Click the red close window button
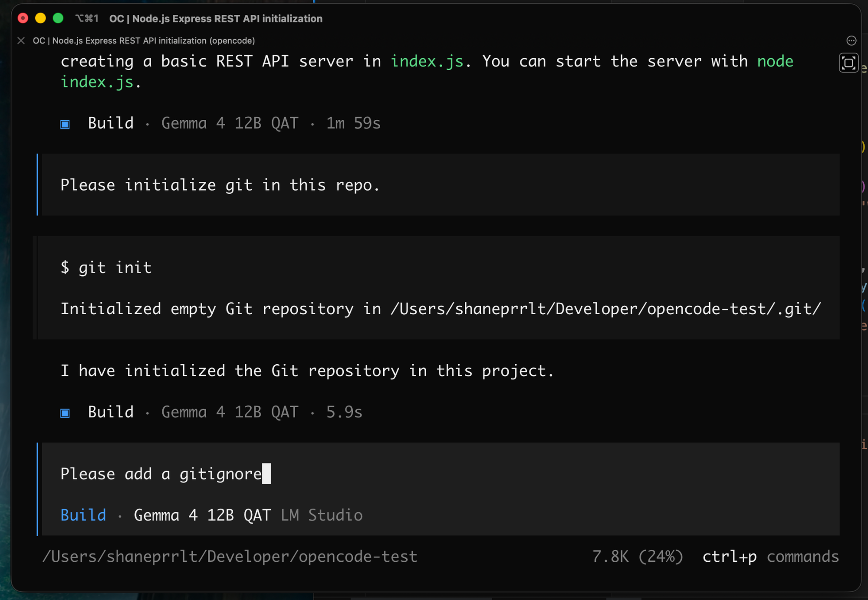Screen dimensions: 868x600 [x=23, y=18]
